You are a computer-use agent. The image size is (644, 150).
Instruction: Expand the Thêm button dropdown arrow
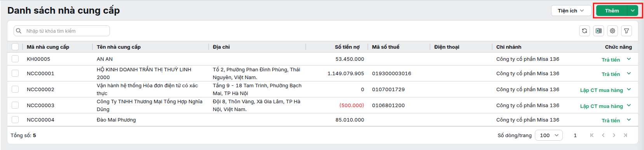[x=633, y=11]
